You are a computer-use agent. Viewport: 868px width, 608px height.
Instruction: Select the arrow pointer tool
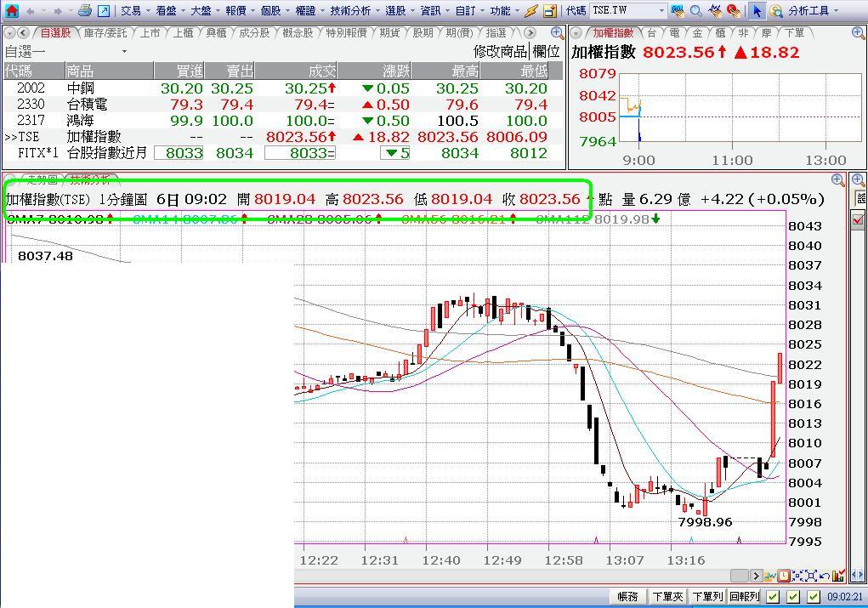(757, 10)
